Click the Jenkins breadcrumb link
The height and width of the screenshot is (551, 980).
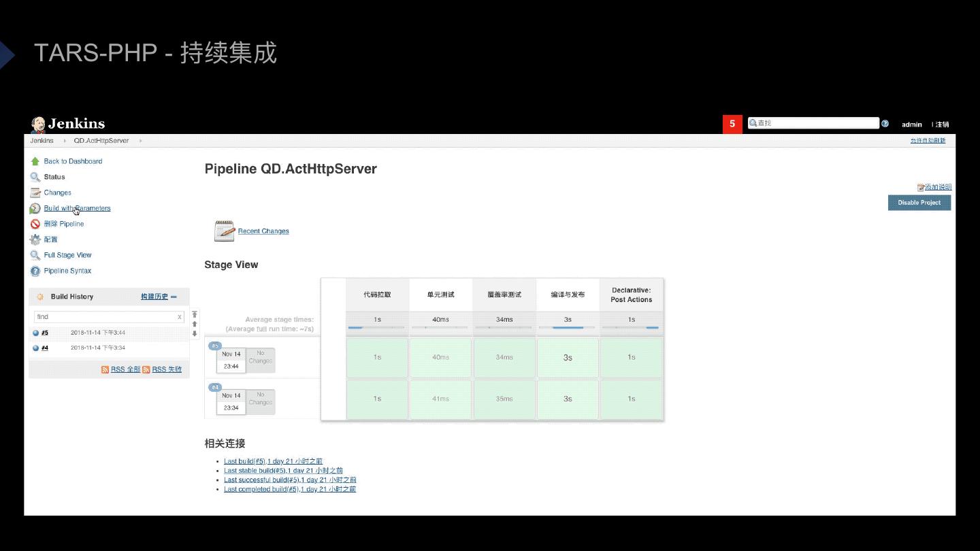42,141
